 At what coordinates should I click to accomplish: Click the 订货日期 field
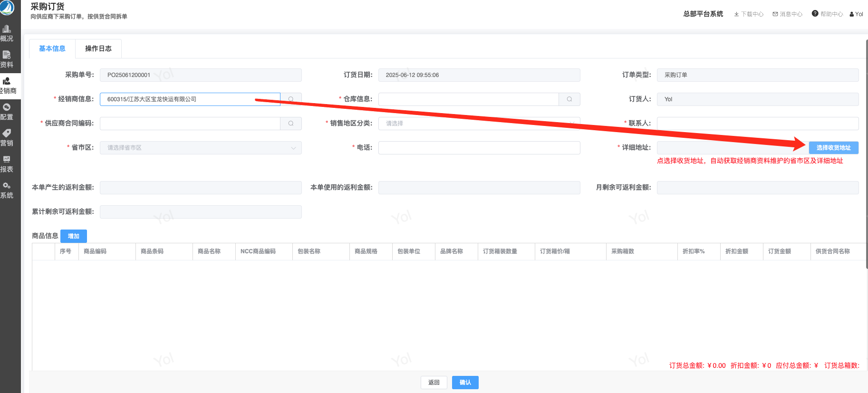click(x=479, y=75)
